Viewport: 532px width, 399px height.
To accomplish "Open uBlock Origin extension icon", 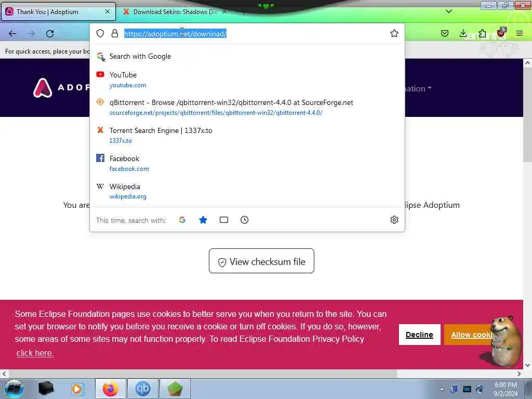I will [x=501, y=33].
